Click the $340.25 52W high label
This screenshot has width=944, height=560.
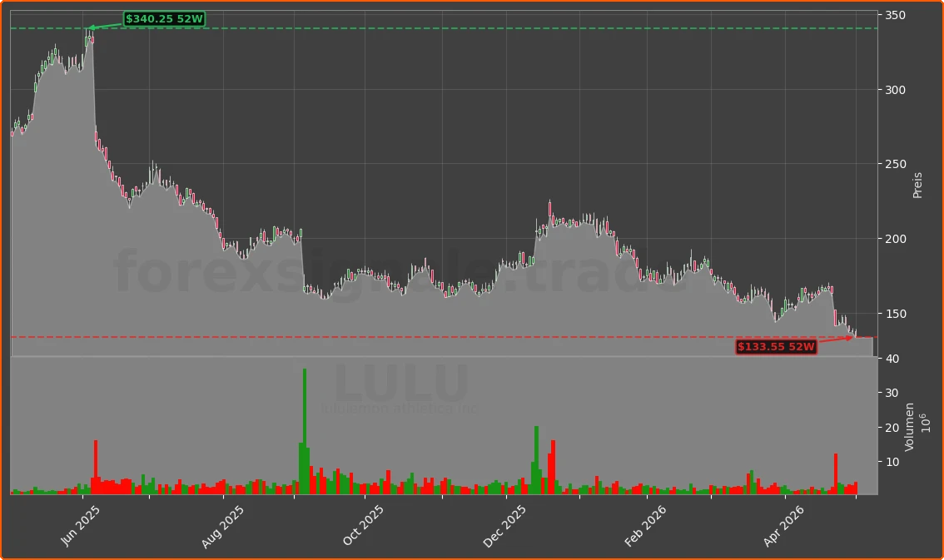click(164, 18)
